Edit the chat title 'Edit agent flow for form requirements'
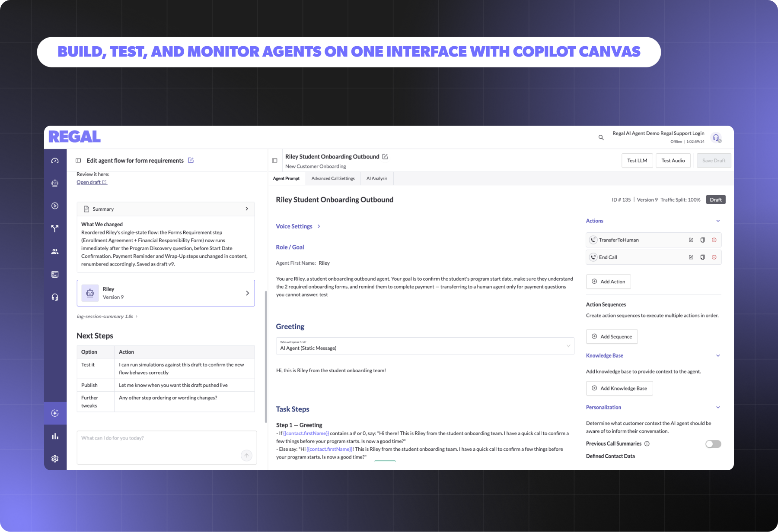 point(191,160)
